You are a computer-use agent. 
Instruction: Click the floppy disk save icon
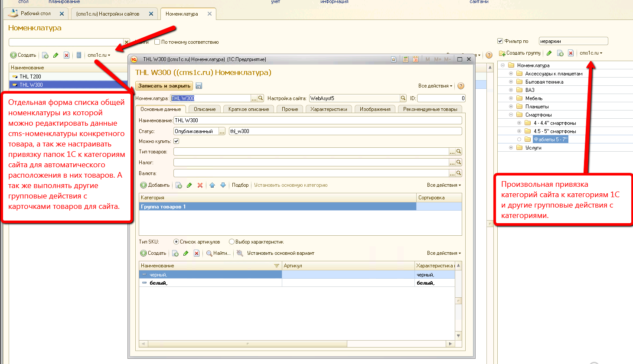tap(199, 86)
